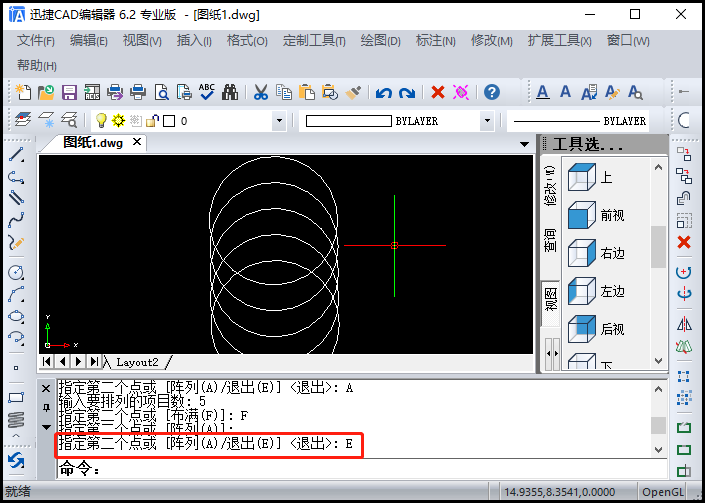
Task: Close the 图纸1.dwg document tab
Action: click(x=137, y=142)
